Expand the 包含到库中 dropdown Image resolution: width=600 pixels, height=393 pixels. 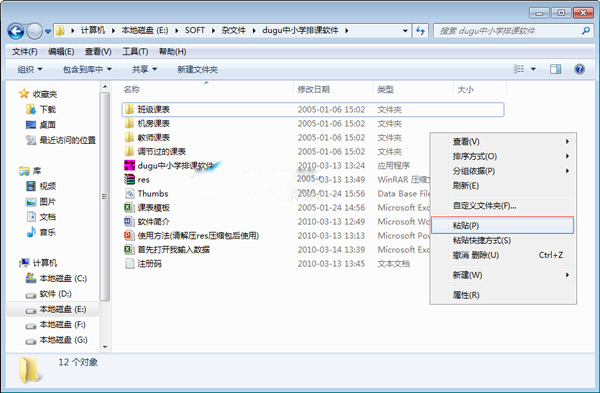87,69
